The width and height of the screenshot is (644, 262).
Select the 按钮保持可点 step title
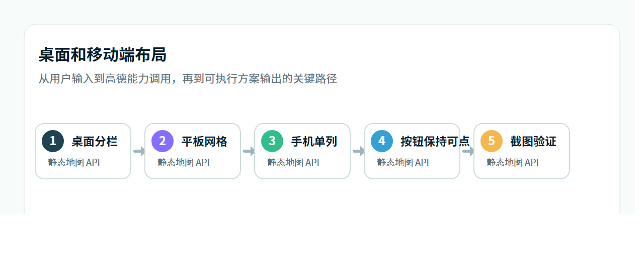tap(435, 142)
